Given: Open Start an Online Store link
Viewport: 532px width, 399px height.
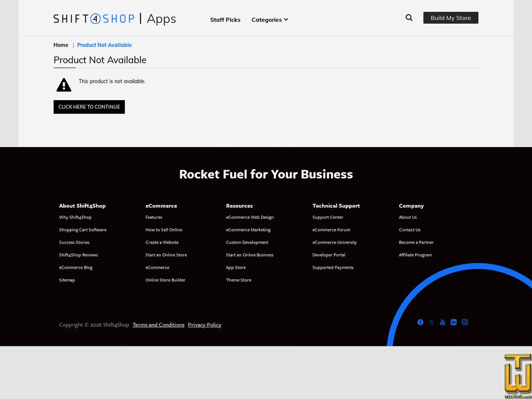Looking at the screenshot, I should click(166, 255).
